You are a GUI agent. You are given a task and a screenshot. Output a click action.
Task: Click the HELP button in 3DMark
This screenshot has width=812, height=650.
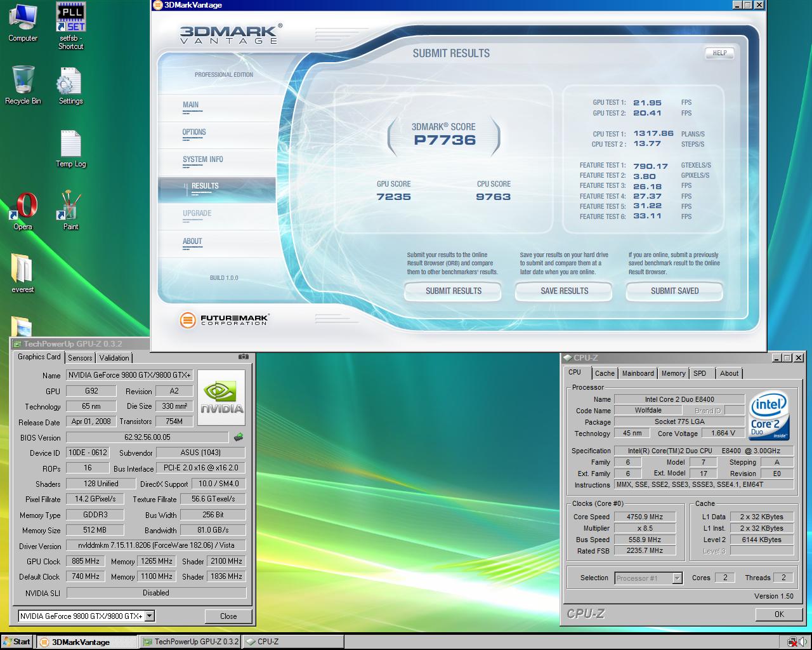point(719,53)
